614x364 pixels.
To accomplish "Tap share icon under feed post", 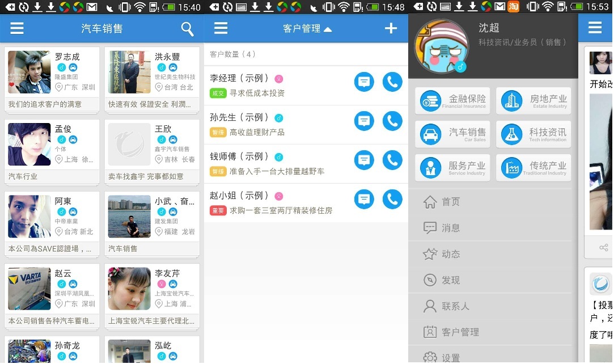I will pyautogui.click(x=603, y=247).
